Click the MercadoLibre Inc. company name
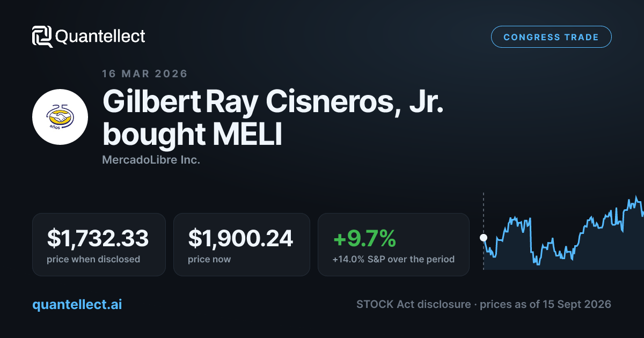 (x=151, y=160)
